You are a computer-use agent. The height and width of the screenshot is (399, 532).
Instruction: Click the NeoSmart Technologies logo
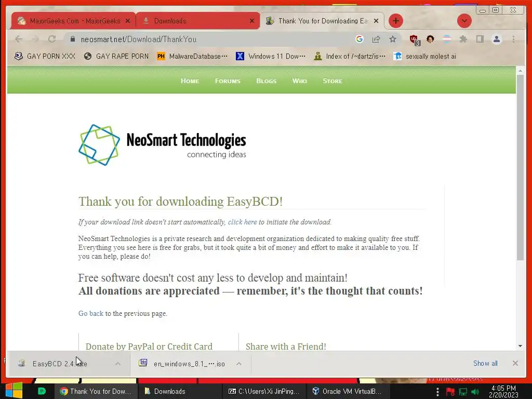point(162,145)
